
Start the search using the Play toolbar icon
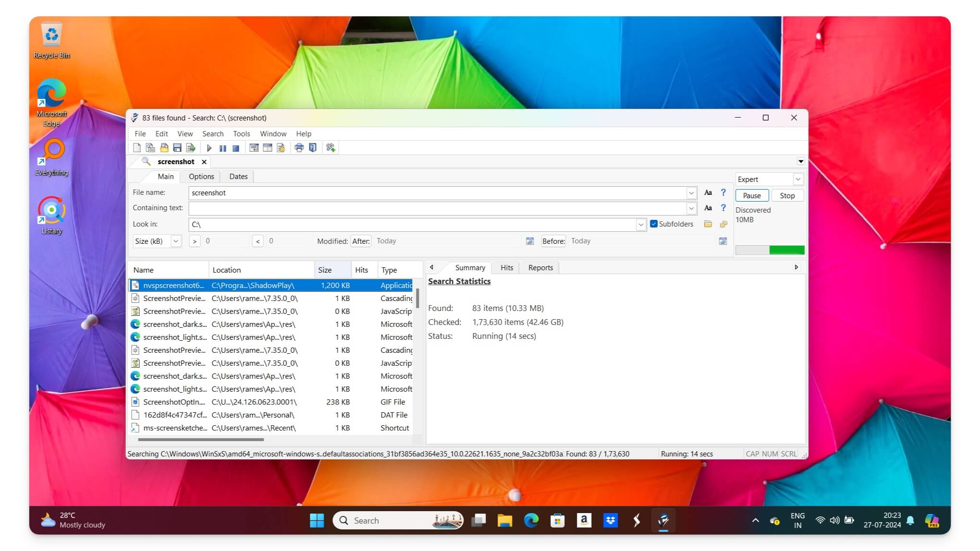tap(209, 147)
